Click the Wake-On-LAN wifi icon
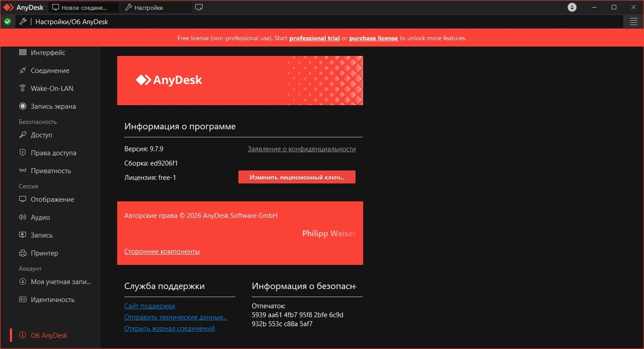This screenshot has width=644, height=349. 23,88
